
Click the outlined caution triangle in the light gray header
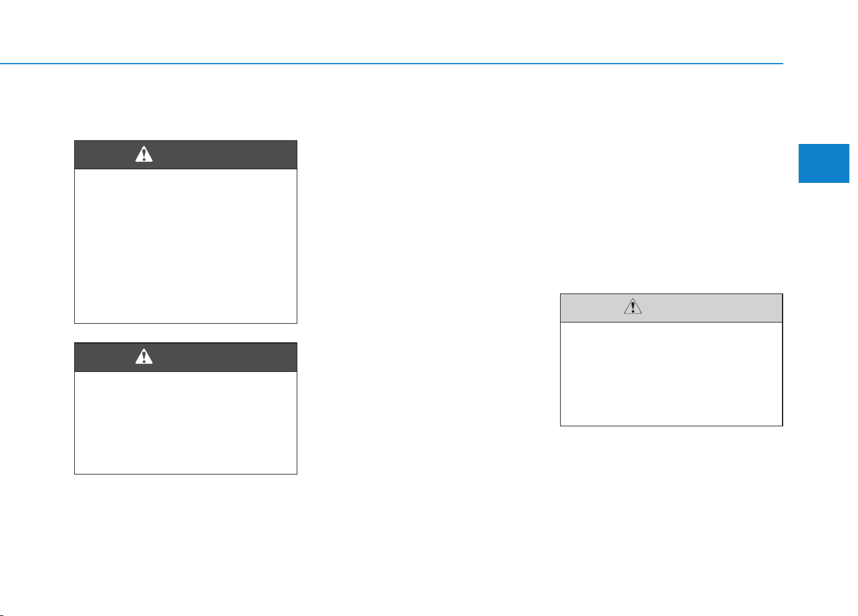pos(633,306)
